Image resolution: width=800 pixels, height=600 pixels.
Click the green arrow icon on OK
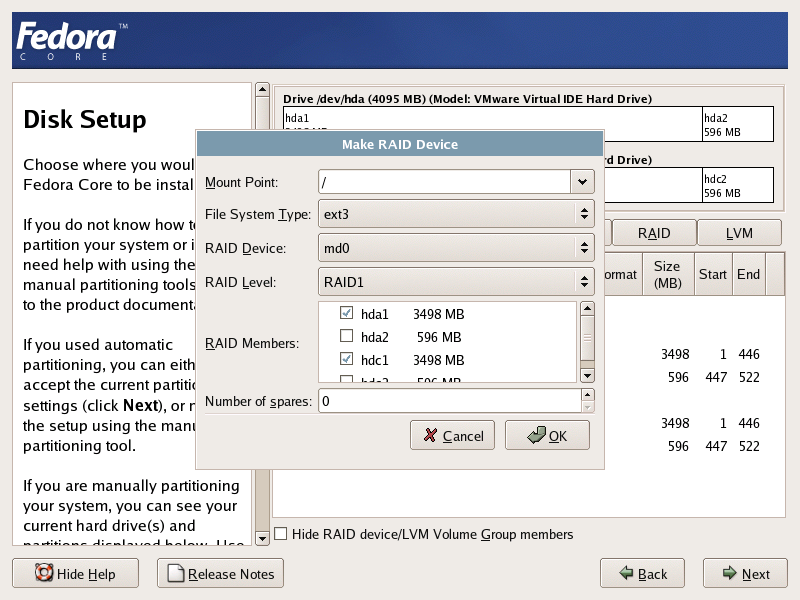coord(536,435)
